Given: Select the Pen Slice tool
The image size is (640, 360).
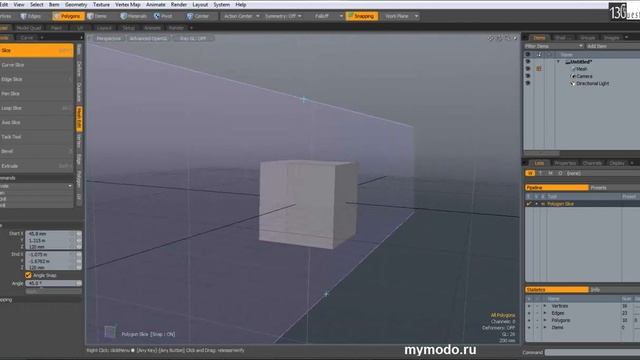Looking at the screenshot, I should point(36,94).
